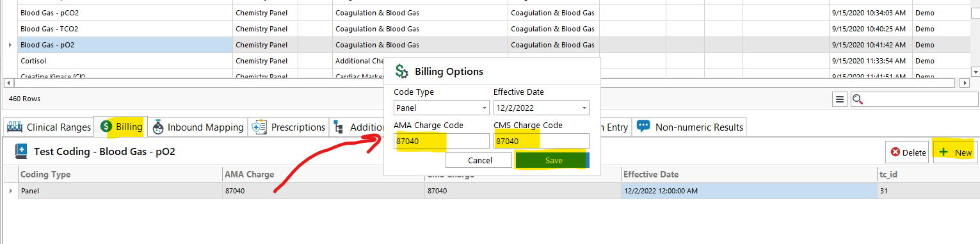Viewport: 980px width, 244px height.
Task: Click the green plus New icon
Action: pyautogui.click(x=943, y=152)
